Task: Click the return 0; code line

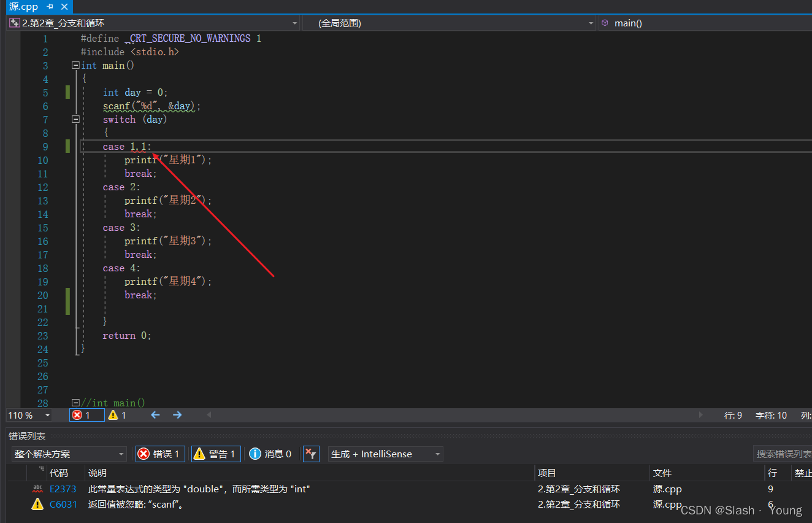Action: coord(127,335)
